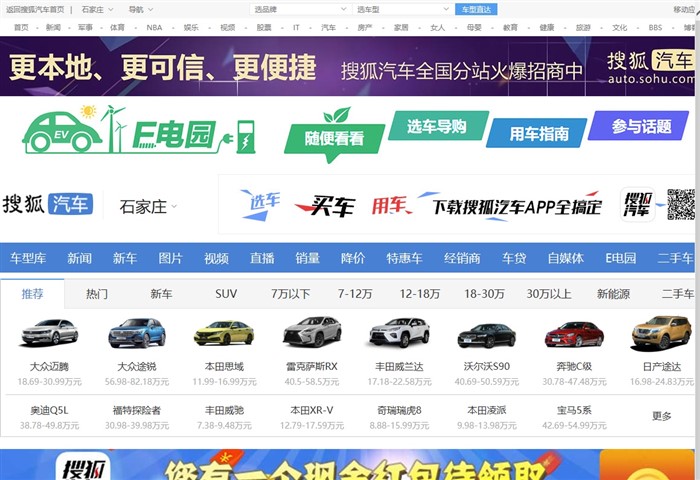
Task: Open the 车型库 menu item
Action: (28, 258)
